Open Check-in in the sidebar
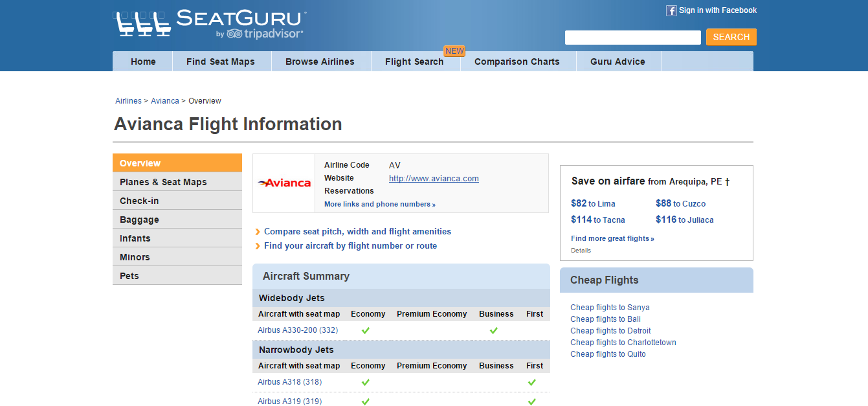Screen dimensions: 868x406 (177, 201)
